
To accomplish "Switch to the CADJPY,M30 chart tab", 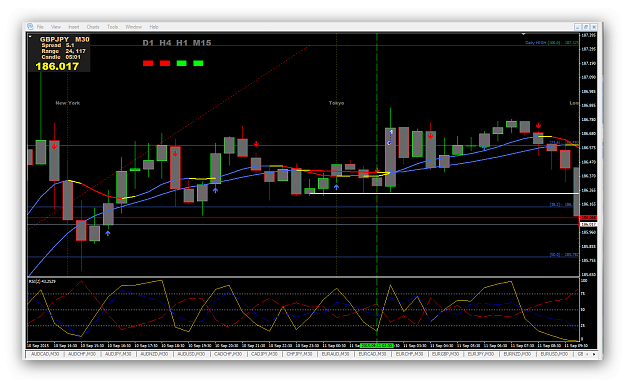I will click(264, 354).
